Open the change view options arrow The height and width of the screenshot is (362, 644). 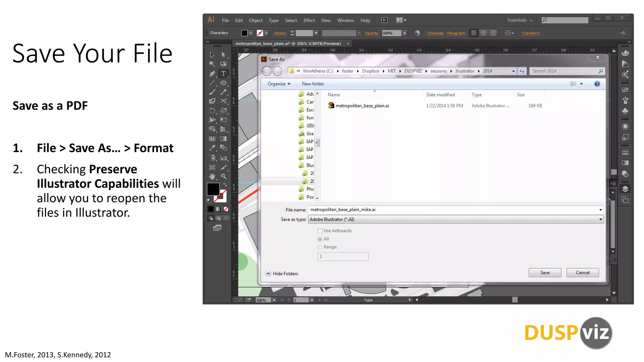click(581, 84)
